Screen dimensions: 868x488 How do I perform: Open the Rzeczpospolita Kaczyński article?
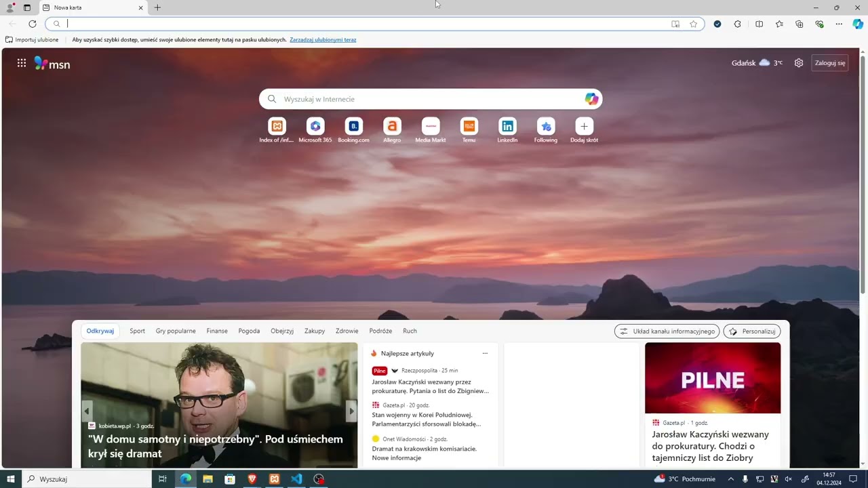coord(430,386)
